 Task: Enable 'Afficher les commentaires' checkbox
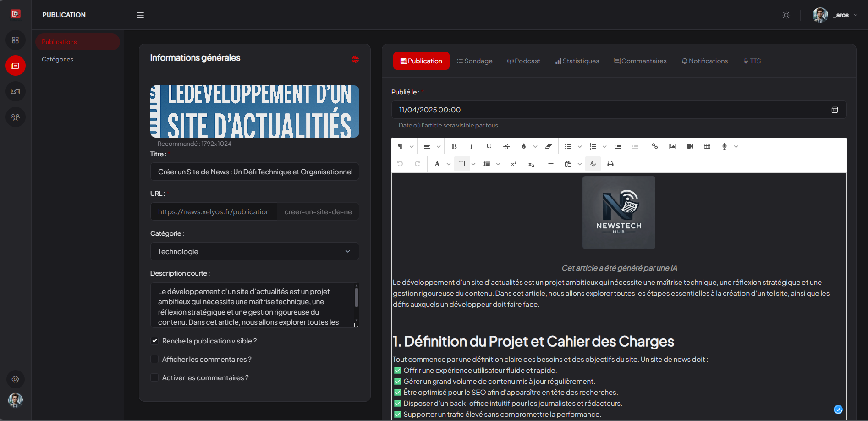click(x=154, y=360)
